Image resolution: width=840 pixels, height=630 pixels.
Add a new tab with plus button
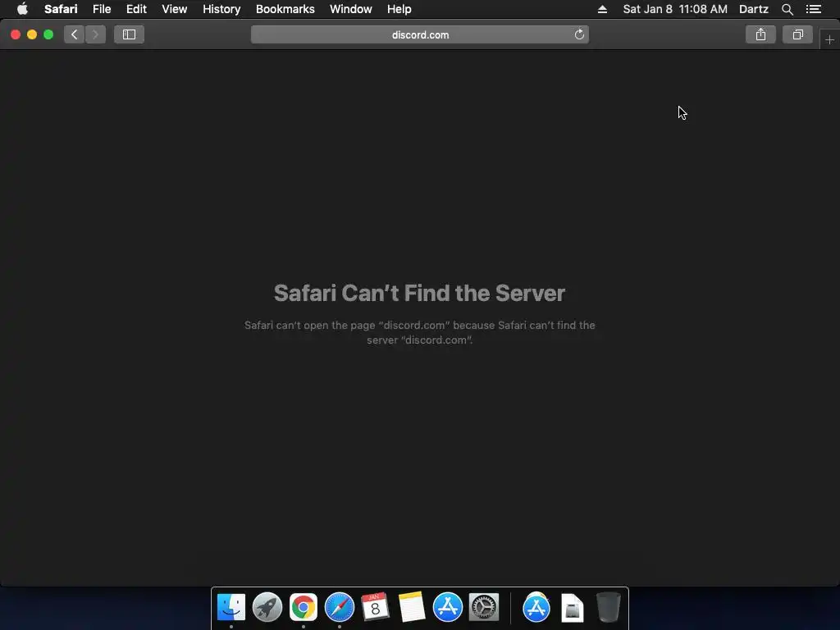coord(829,39)
